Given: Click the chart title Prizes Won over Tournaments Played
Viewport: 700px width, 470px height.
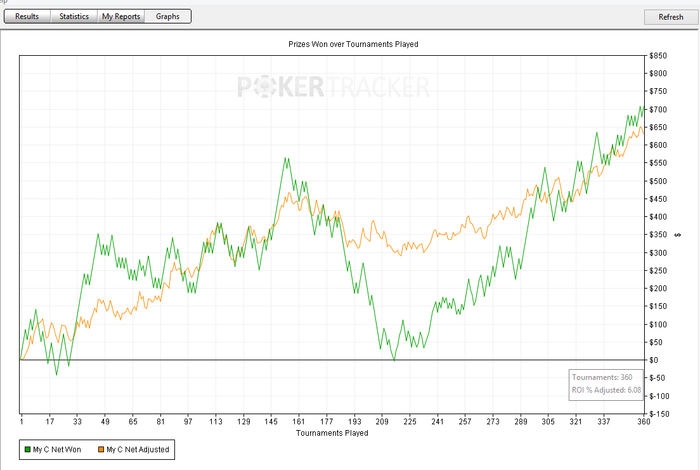Looking at the screenshot, I should coord(353,44).
